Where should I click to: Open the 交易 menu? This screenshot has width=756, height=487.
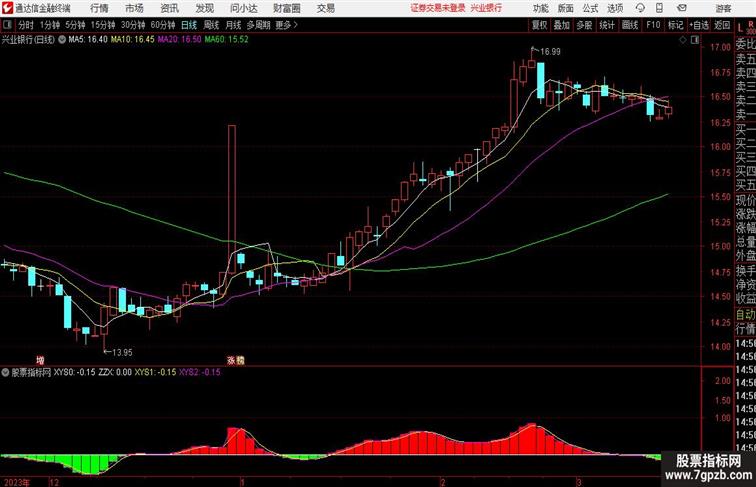(325, 8)
